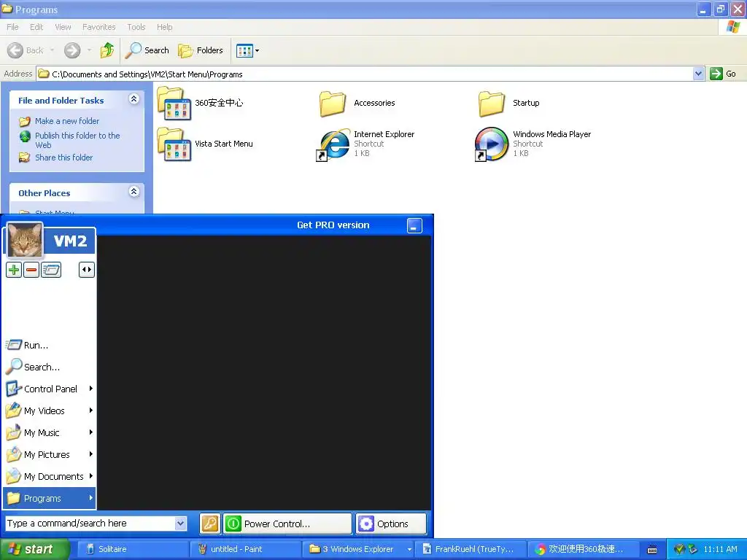Minimize the Vista start menu panel
This screenshot has width=747, height=560.
[414, 226]
